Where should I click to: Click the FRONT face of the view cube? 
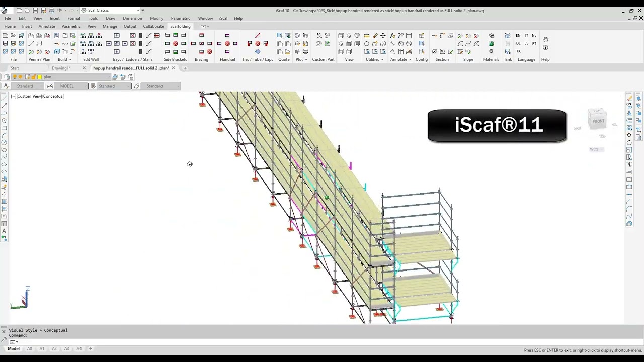(598, 121)
